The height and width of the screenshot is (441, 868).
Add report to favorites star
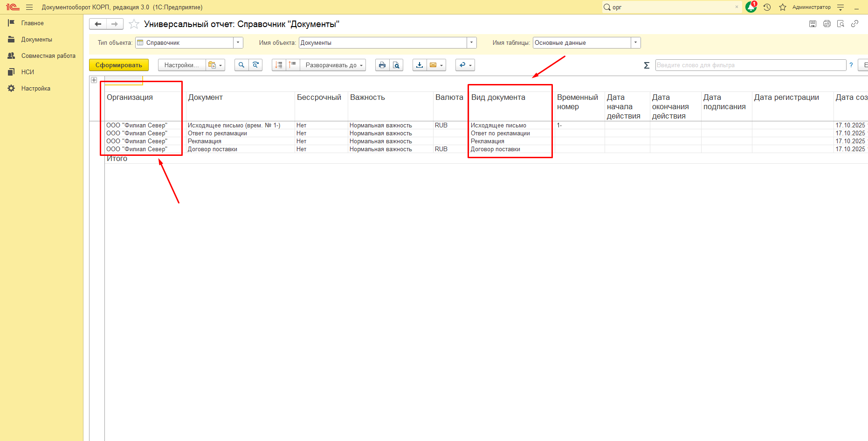pos(134,24)
